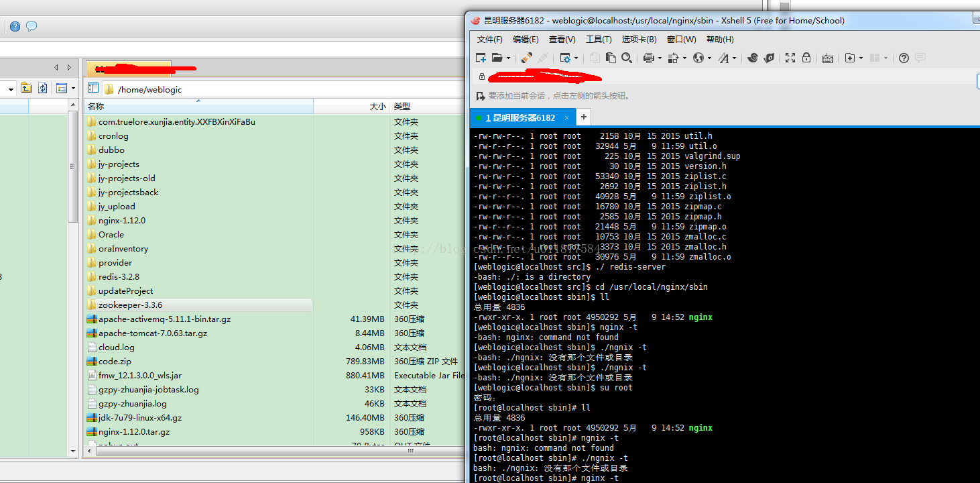Toggle the folder tree panel icon
This screenshot has height=483, width=980.
(93, 89)
